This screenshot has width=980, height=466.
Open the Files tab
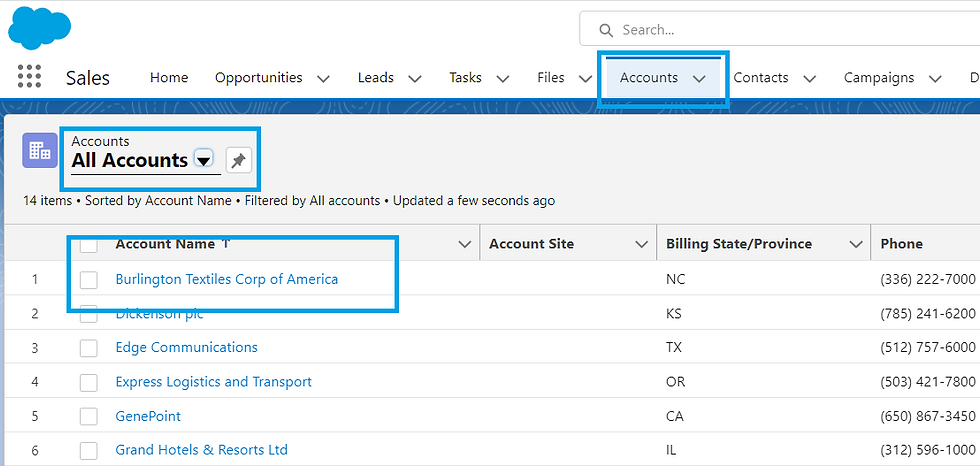551,77
